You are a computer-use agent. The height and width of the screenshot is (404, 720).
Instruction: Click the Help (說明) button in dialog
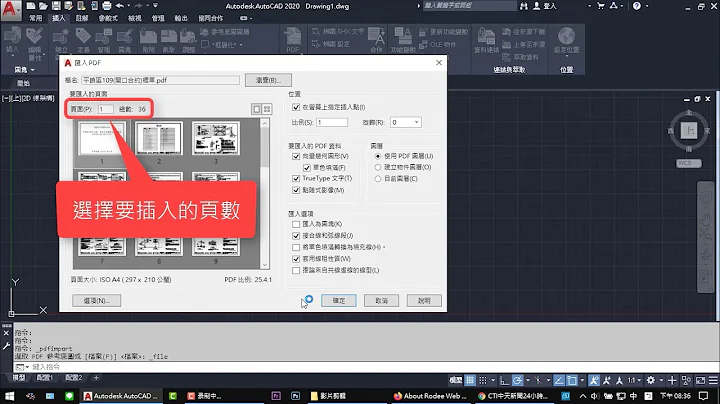(424, 301)
